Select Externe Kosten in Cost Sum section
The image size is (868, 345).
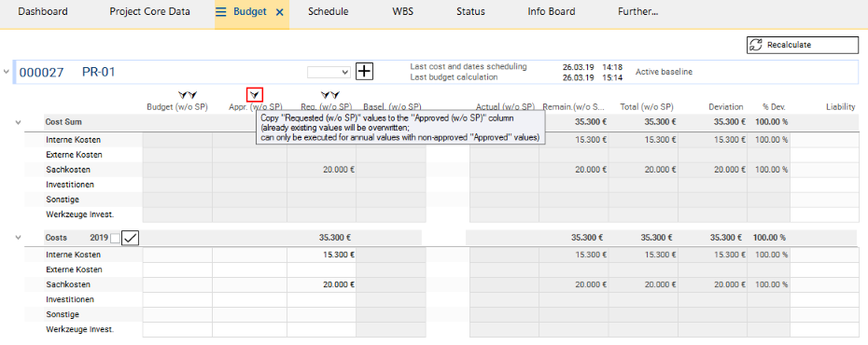coord(74,155)
